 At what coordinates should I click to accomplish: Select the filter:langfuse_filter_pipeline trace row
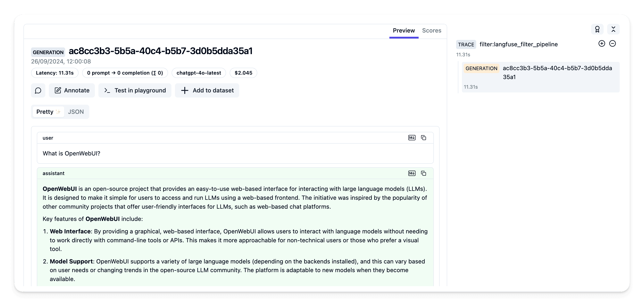tap(518, 44)
